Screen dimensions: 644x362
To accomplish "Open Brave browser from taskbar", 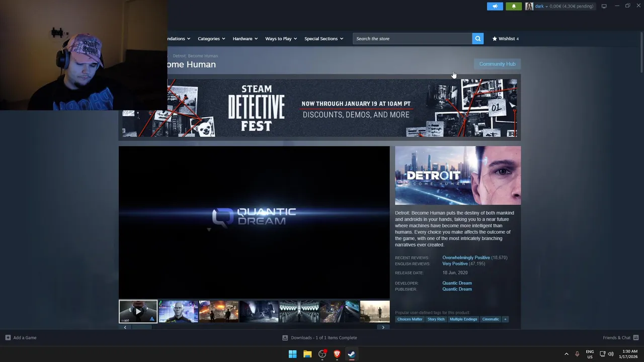I will (x=337, y=354).
